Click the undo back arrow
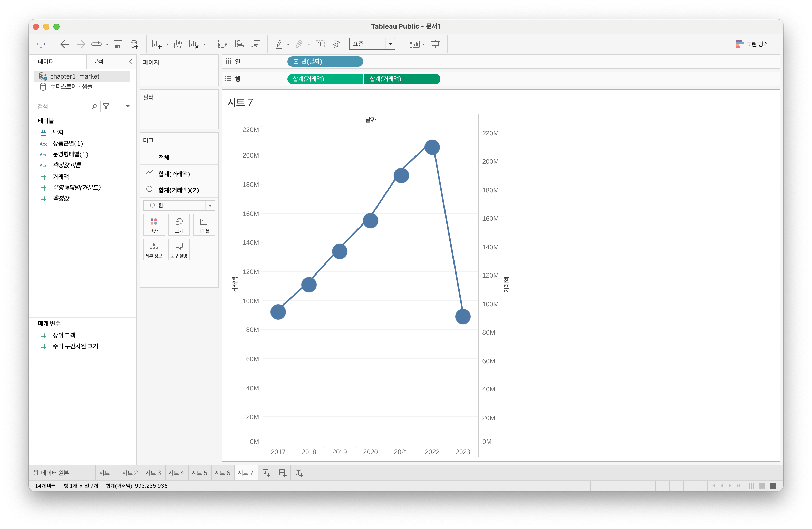Screen dimensions: 812x529 [64, 44]
